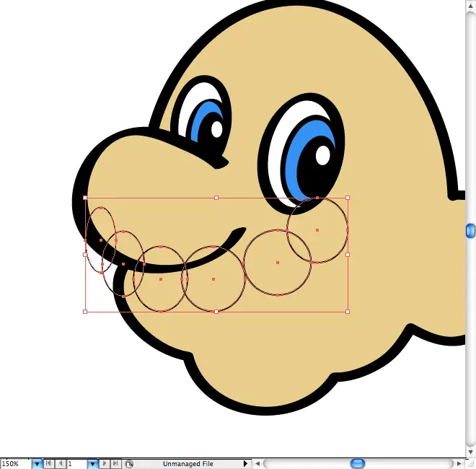The height and width of the screenshot is (469, 476).
Task: Open the zoom level dropdown arrow
Action: coord(37,464)
